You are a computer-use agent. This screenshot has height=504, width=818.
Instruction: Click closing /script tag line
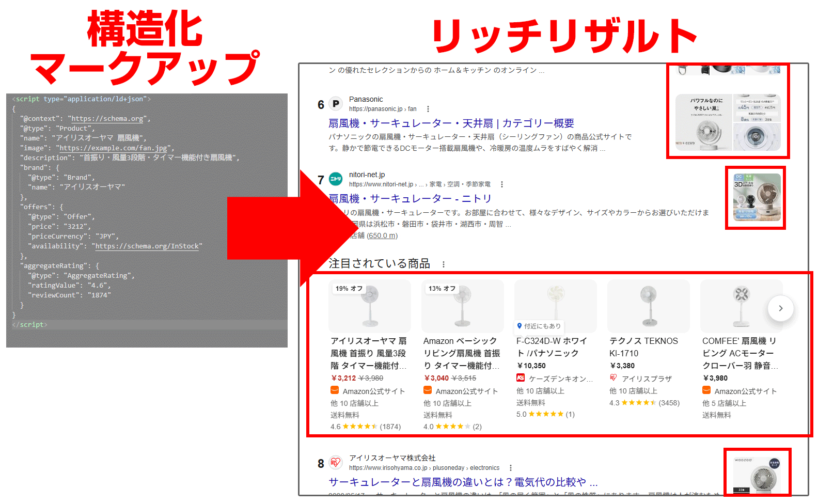29,325
